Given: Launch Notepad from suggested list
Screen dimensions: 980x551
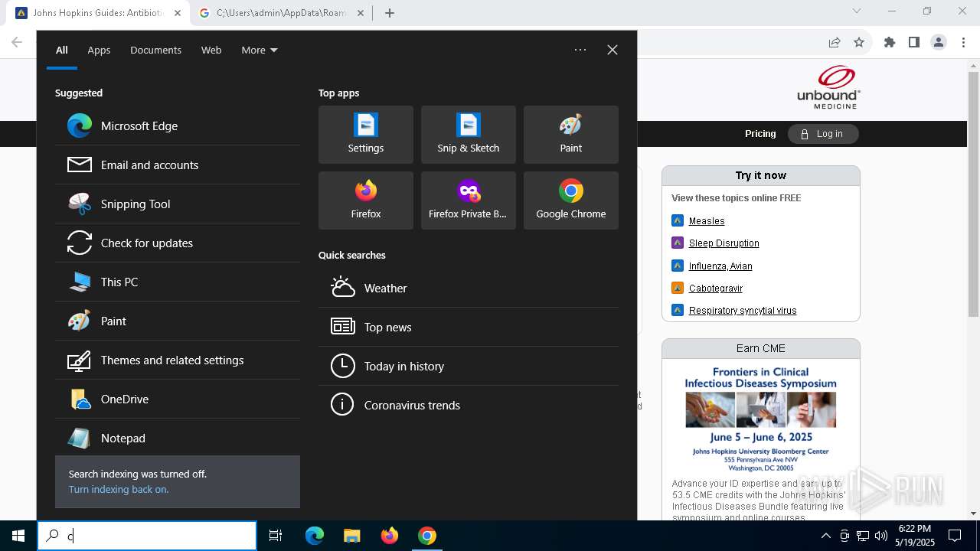Looking at the screenshot, I should click(x=177, y=438).
